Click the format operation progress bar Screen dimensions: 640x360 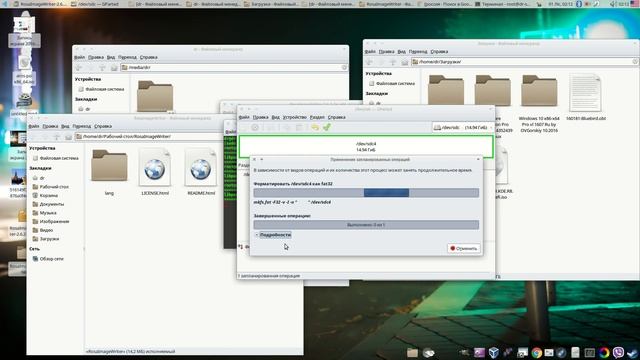click(366, 193)
